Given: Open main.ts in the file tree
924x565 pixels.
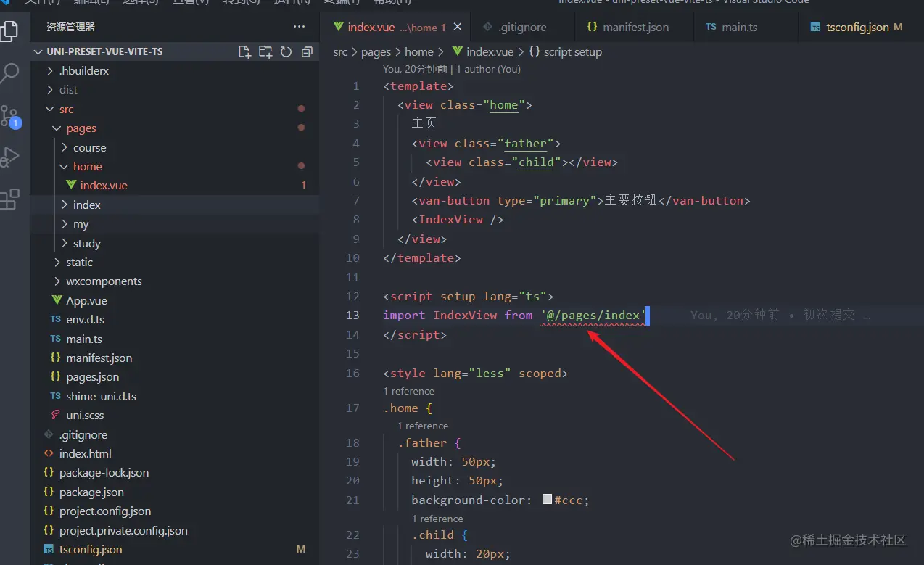Looking at the screenshot, I should [174, 339].
